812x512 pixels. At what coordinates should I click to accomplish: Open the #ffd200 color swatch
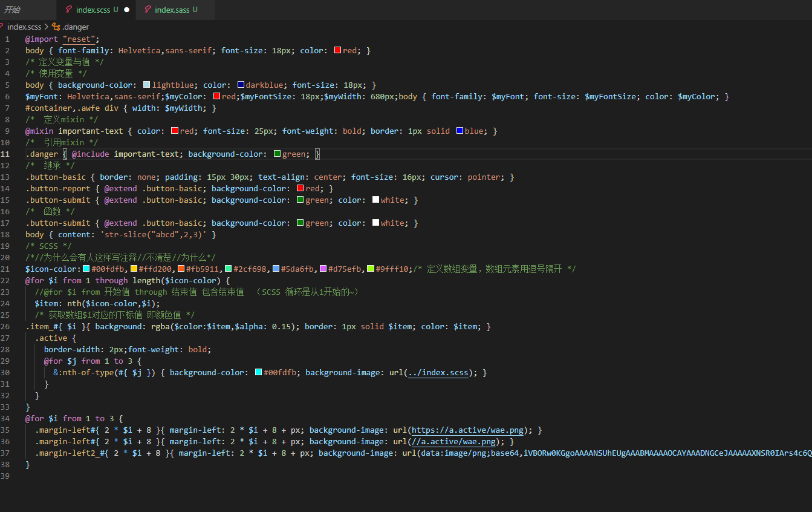click(134, 269)
